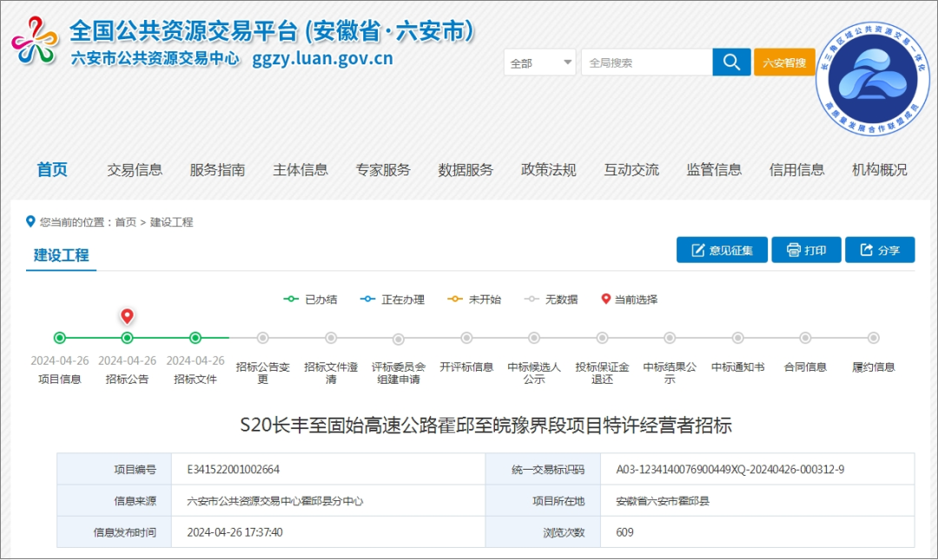Click the red location pin on timeline
The height and width of the screenshot is (560, 938).
coord(127,317)
